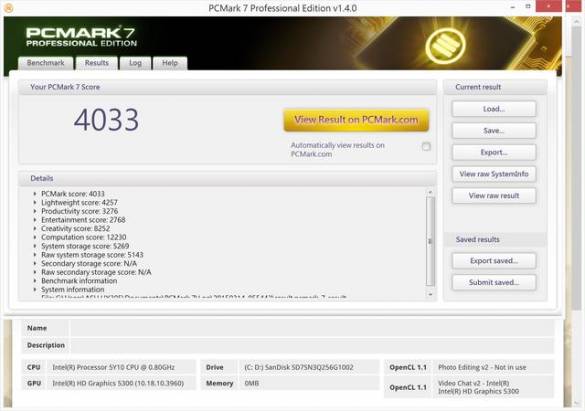
Task: Enable automatically view results on PCMark.com
Action: [426, 147]
